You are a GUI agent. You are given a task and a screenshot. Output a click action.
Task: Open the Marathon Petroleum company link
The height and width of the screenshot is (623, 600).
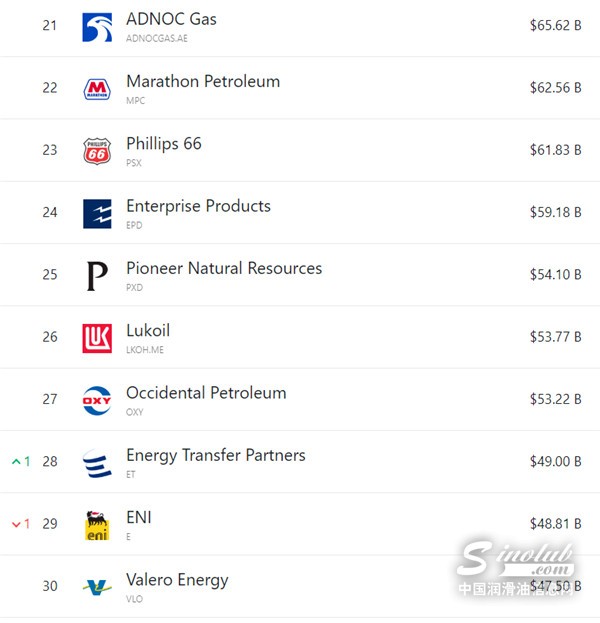tap(203, 81)
